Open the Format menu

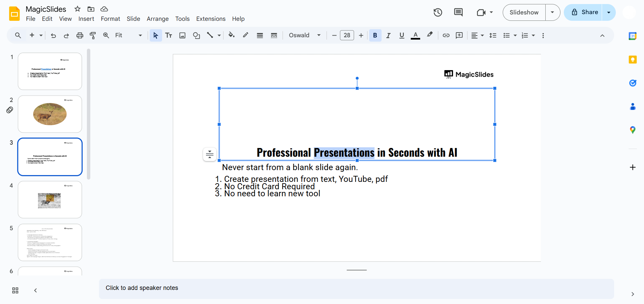click(110, 19)
